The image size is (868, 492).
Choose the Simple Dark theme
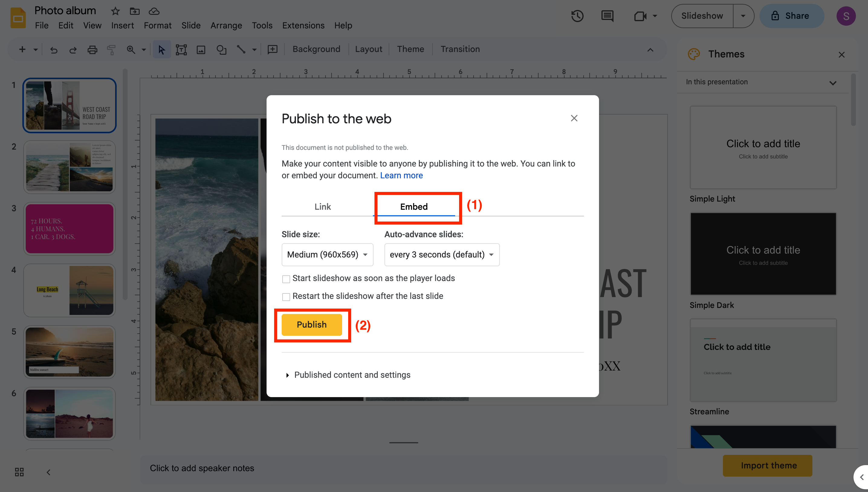point(763,254)
